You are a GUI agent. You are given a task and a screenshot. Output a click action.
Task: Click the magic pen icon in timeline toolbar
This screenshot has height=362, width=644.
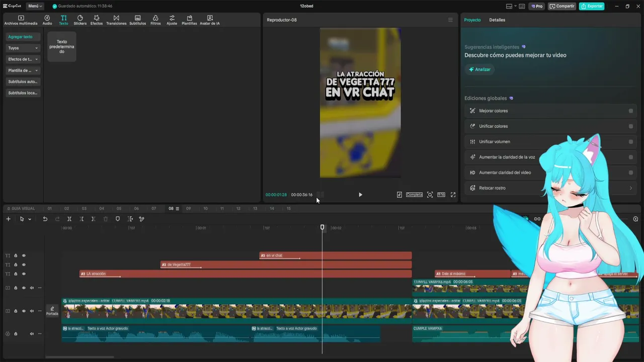point(141,219)
